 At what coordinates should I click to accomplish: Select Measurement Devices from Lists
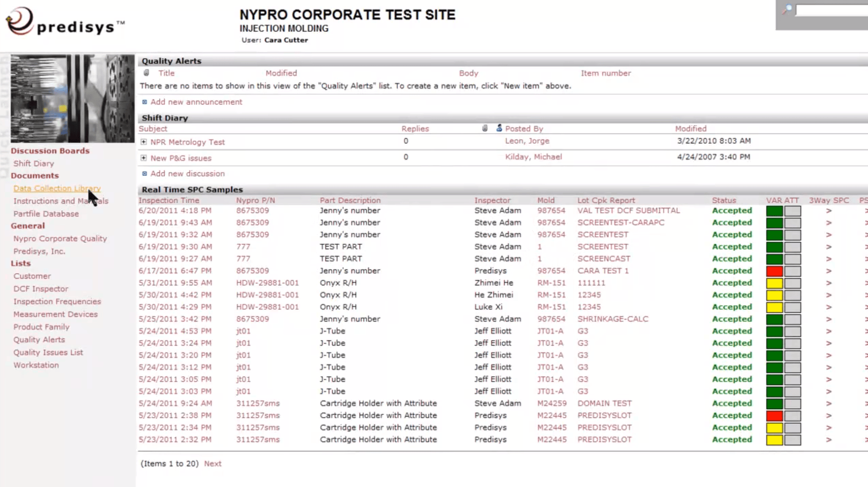pyautogui.click(x=56, y=314)
